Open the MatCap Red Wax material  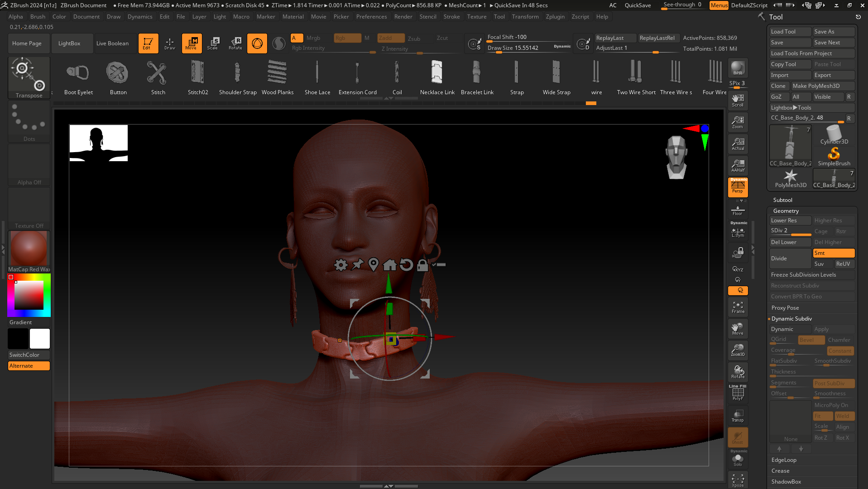(x=29, y=251)
